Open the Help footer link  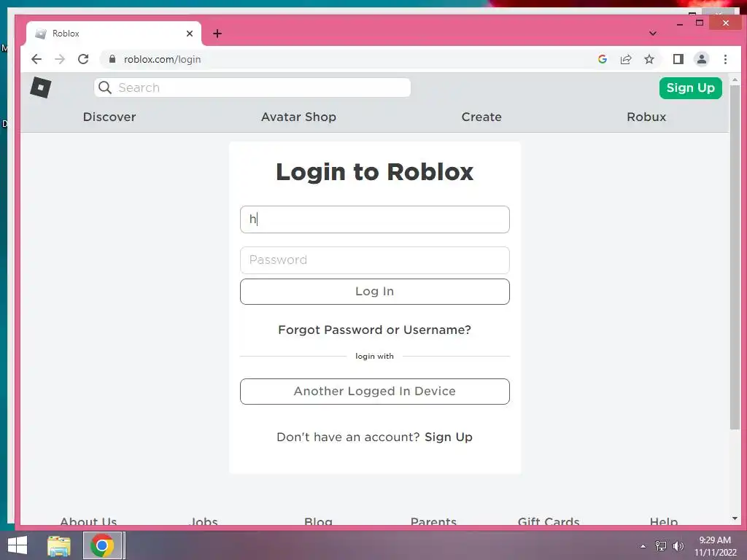[664, 521]
